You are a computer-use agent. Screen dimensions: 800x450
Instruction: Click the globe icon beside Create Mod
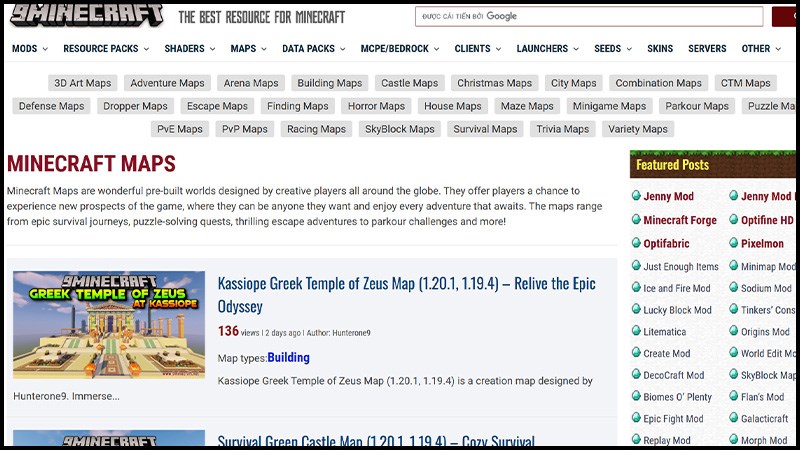(636, 353)
